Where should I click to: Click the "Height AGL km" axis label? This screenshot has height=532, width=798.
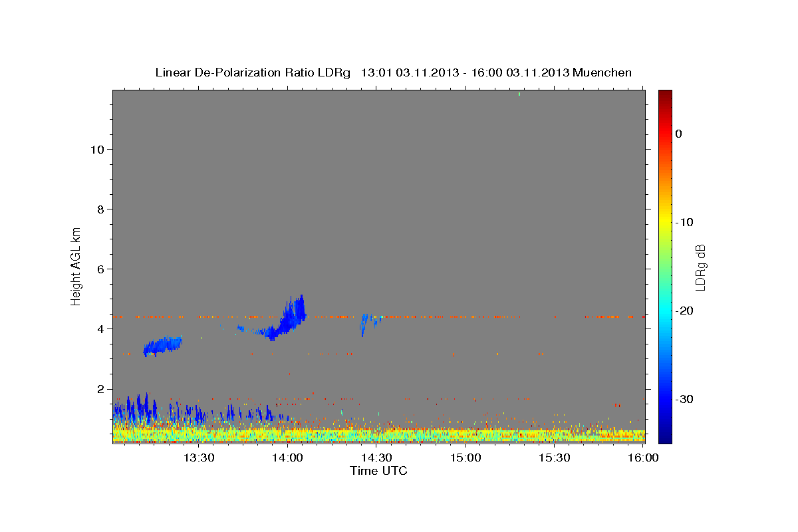click(x=76, y=265)
